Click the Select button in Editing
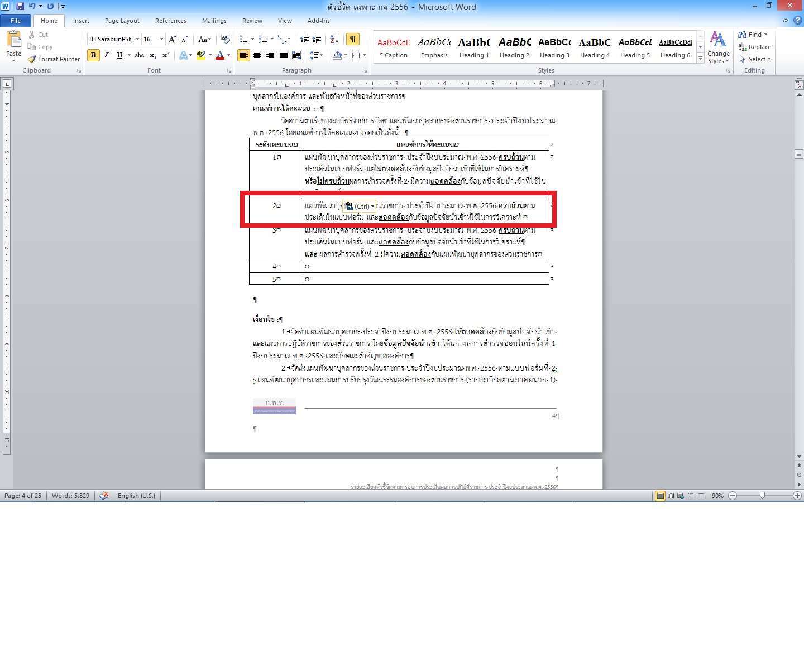This screenshot has height=672, width=804. pos(755,59)
